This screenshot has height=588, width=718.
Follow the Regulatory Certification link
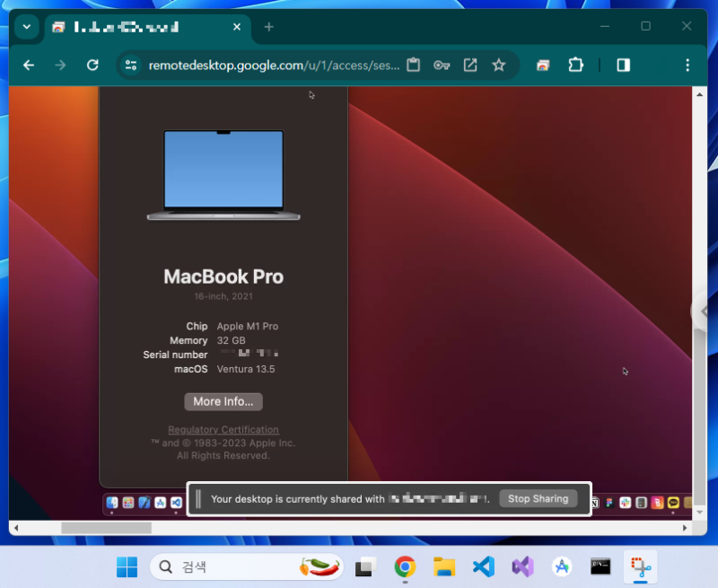223,429
